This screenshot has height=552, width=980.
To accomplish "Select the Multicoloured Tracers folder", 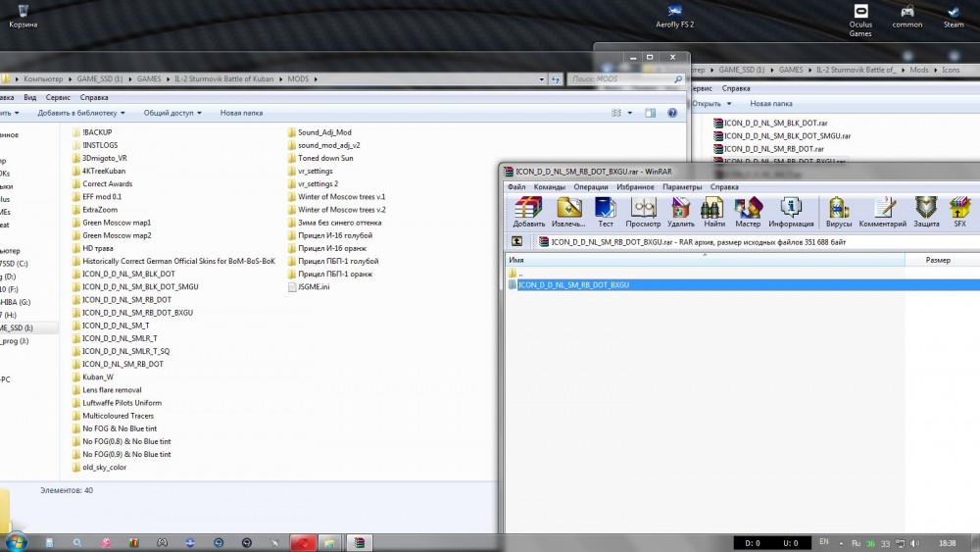I will (113, 416).
